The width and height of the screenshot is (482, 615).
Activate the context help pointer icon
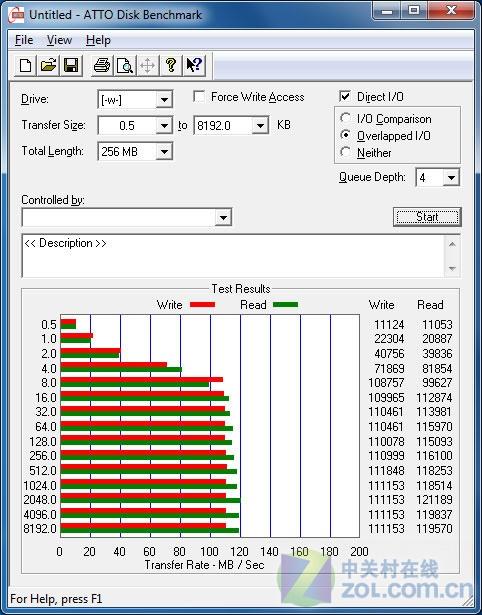point(194,65)
